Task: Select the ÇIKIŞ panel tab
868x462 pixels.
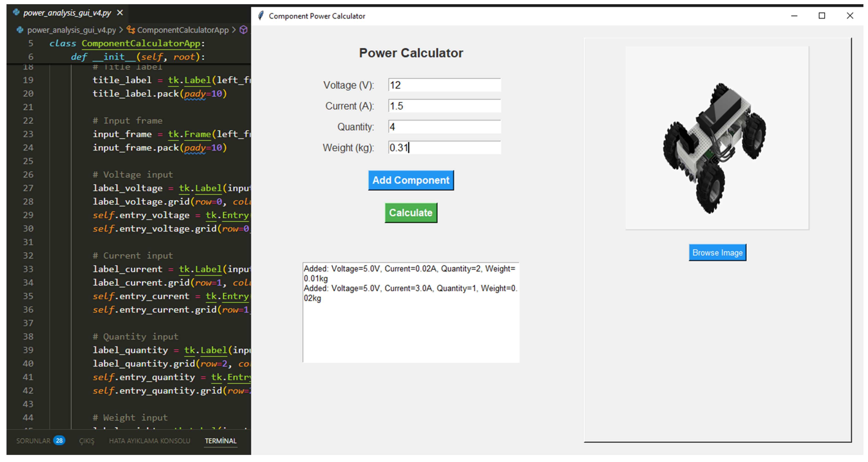Action: point(87,440)
